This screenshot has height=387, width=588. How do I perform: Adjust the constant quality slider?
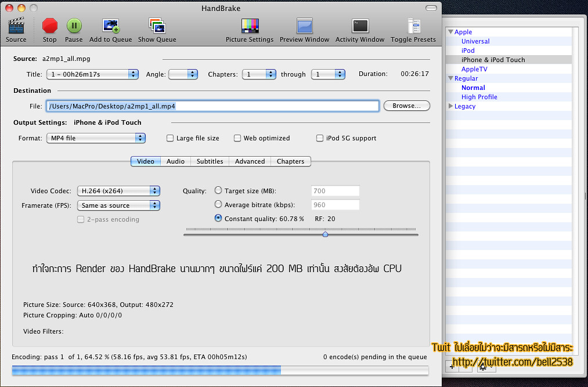(x=325, y=234)
